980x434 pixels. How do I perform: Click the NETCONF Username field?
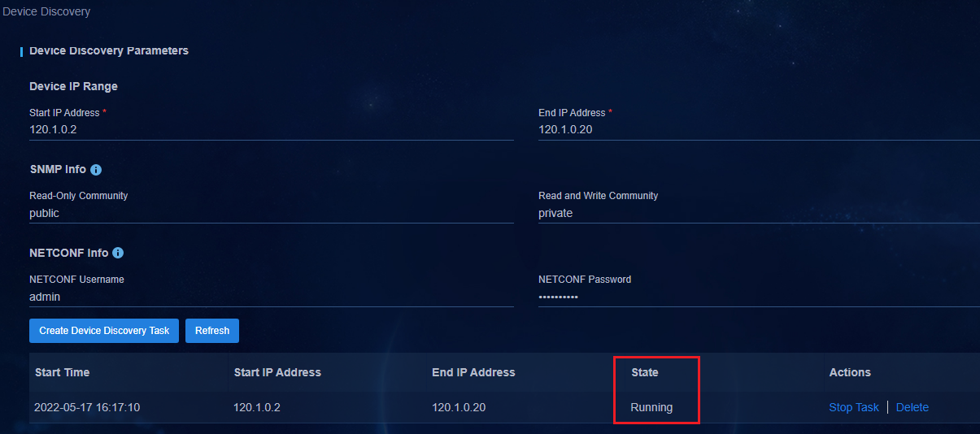click(272, 297)
